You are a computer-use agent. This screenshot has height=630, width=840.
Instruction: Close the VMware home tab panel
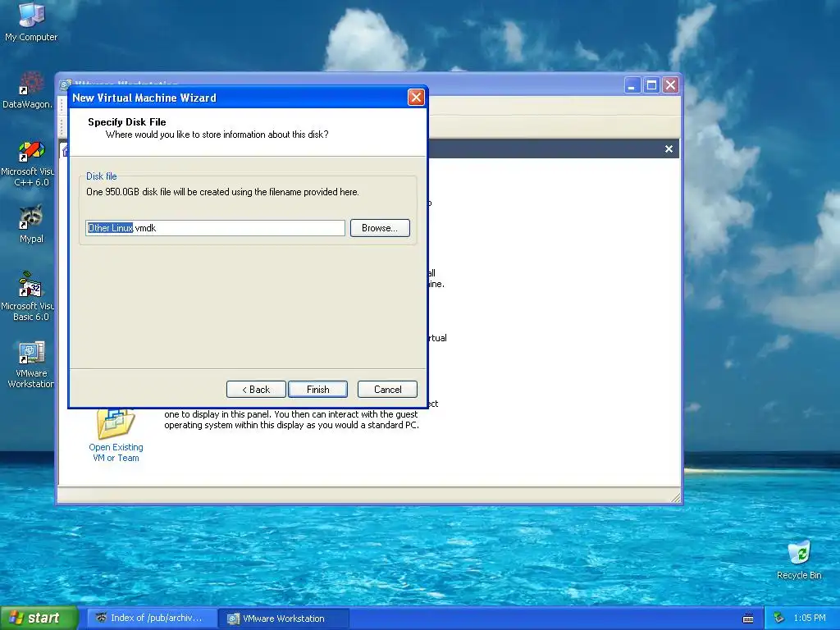(x=669, y=149)
